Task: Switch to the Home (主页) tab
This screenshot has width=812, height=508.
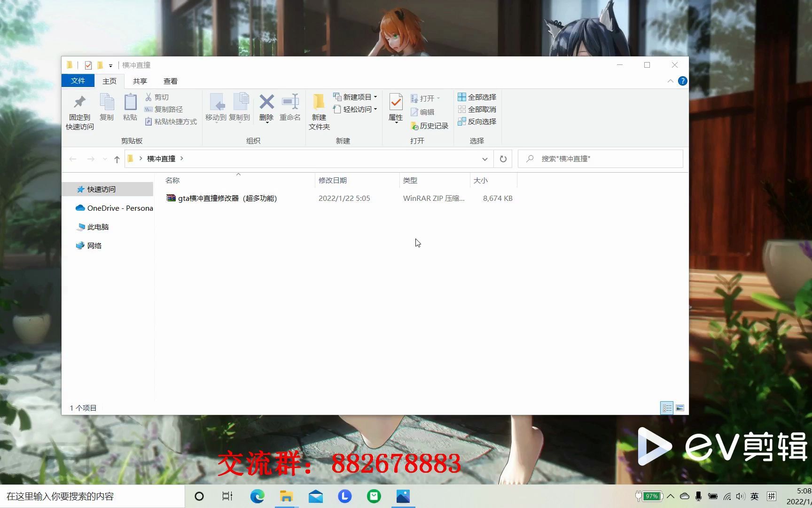Action: (109, 81)
